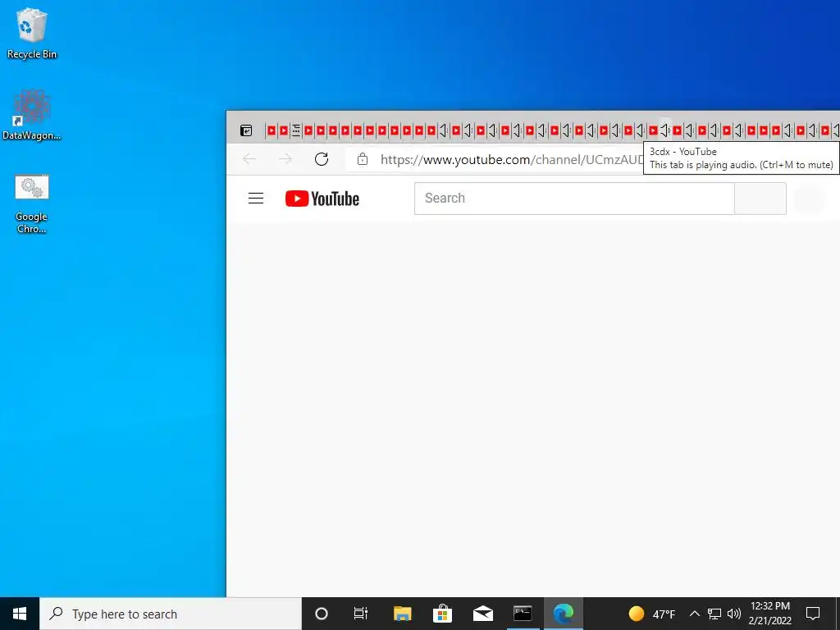Open the Action Center notifications icon
Screen dimensions: 840x630
point(813,614)
